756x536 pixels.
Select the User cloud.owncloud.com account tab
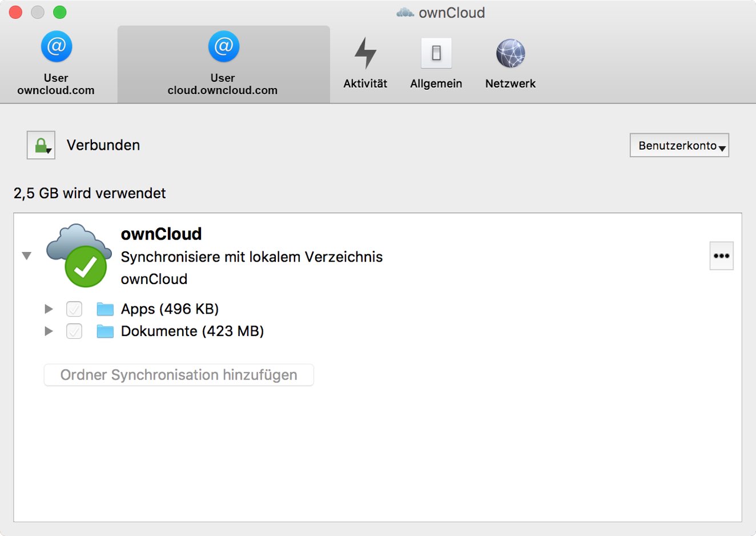point(223,64)
